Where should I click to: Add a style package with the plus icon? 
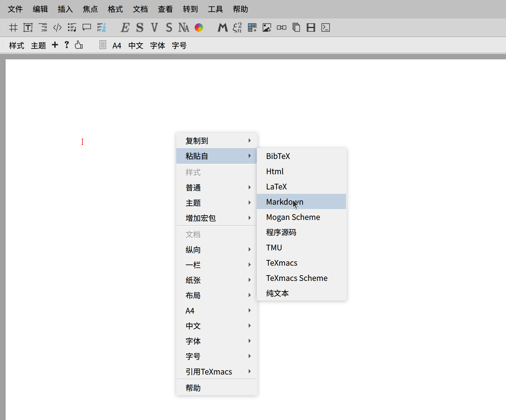[x=55, y=45]
